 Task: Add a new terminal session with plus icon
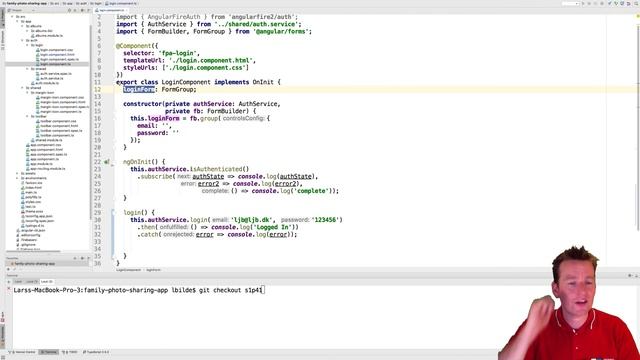(9, 282)
